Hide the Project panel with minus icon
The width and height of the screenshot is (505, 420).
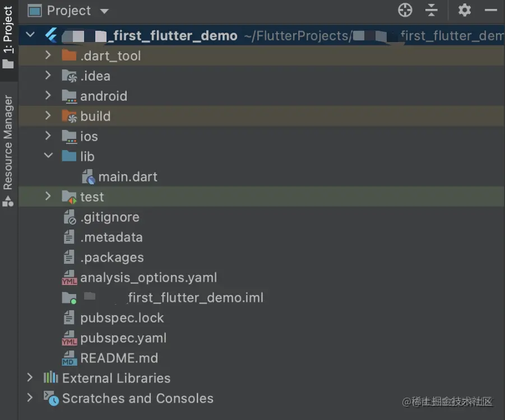[x=491, y=10]
